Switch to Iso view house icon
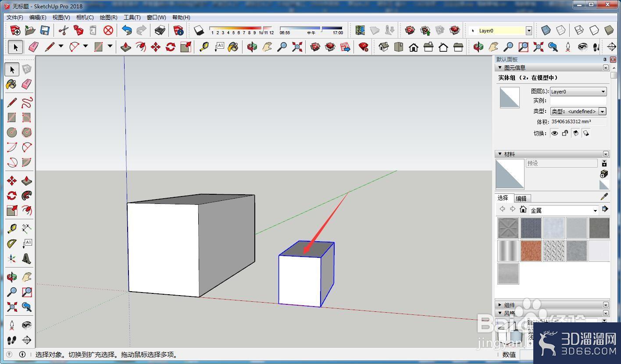The height and width of the screenshot is (364, 621). click(384, 47)
